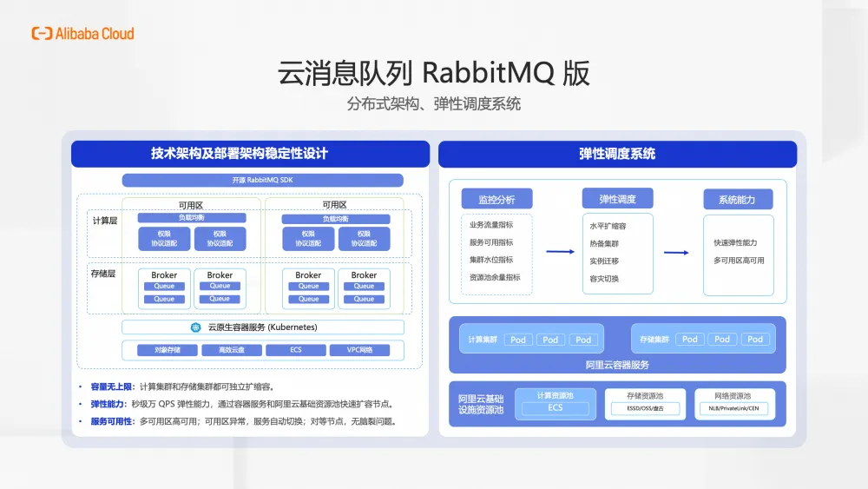Click the ECS box under 计算资源池
868x489 pixels.
pos(556,408)
